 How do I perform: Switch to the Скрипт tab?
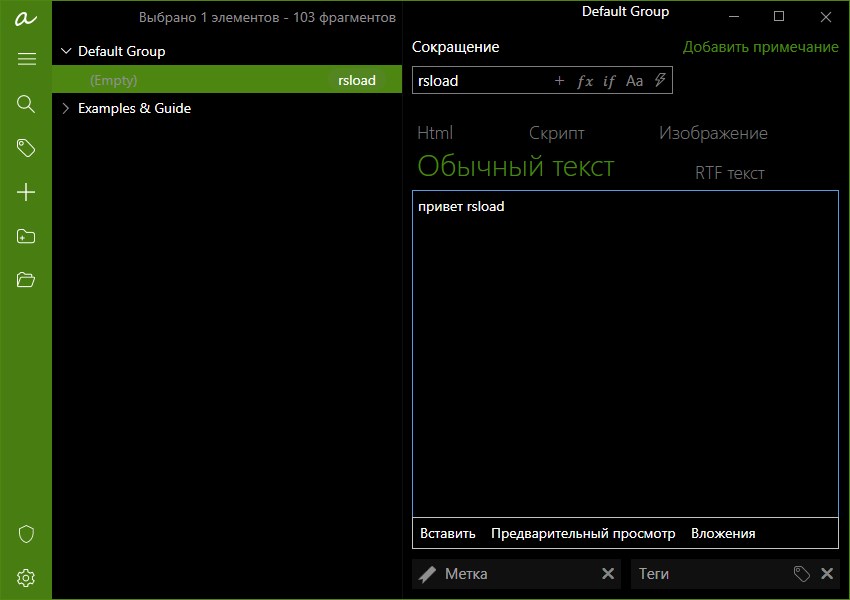tap(555, 132)
